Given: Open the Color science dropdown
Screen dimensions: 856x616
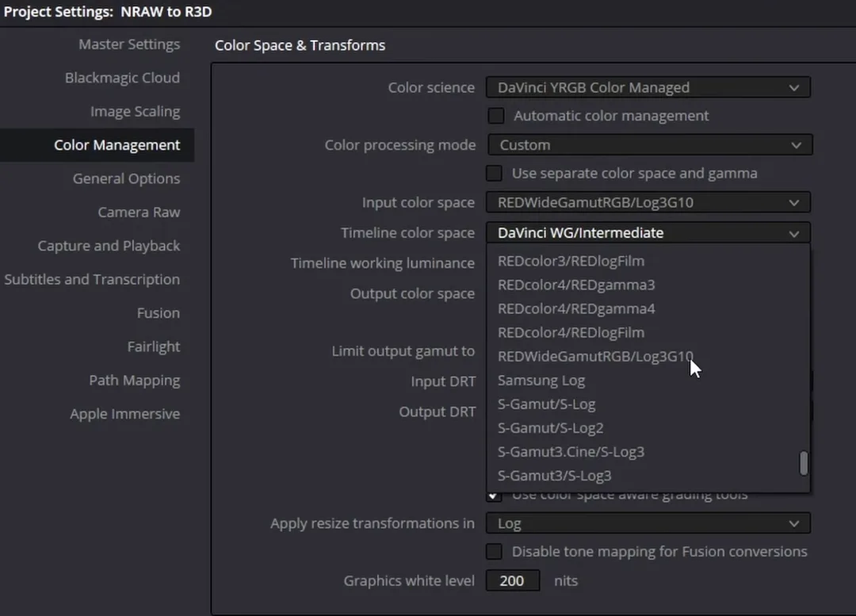Looking at the screenshot, I should (648, 87).
